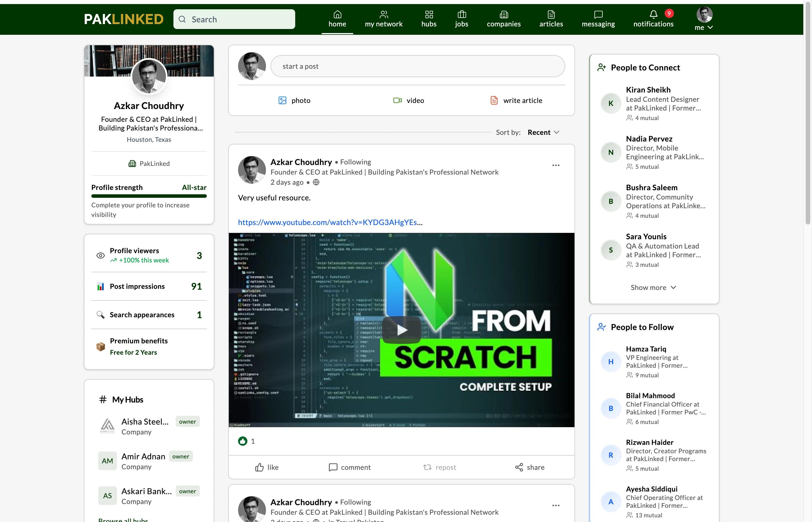
Task: Click the profile strength progress bar
Action: (x=149, y=196)
